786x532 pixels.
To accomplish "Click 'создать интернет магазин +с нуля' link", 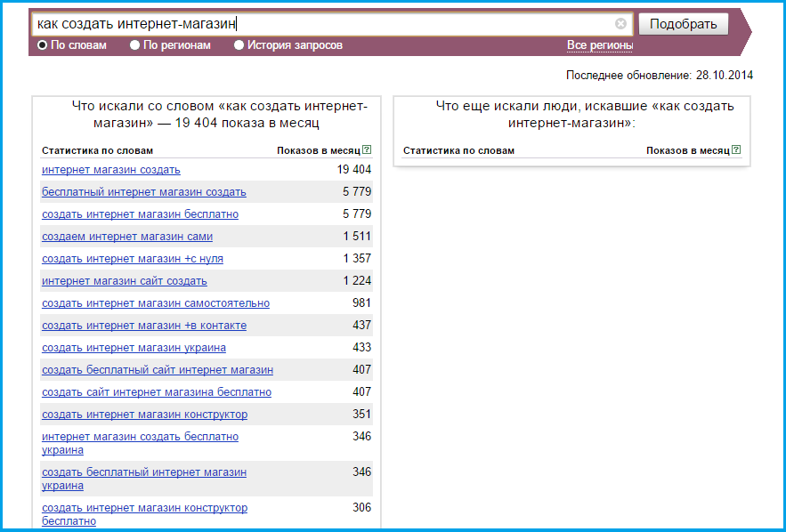I will point(132,259).
